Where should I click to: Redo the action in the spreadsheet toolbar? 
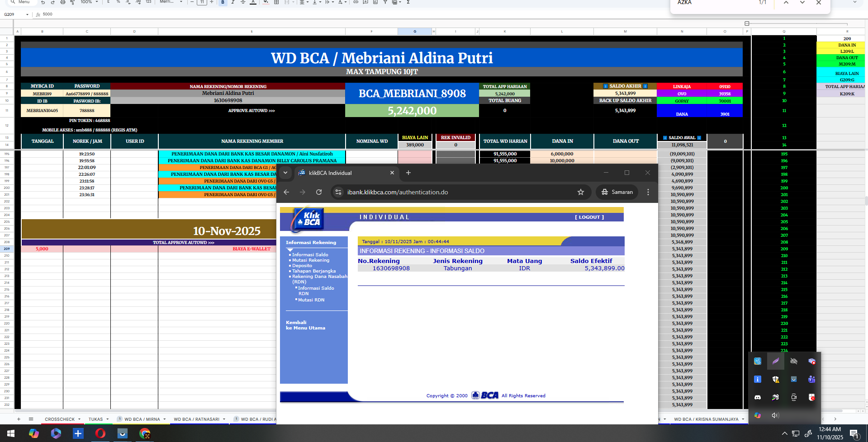click(53, 2)
